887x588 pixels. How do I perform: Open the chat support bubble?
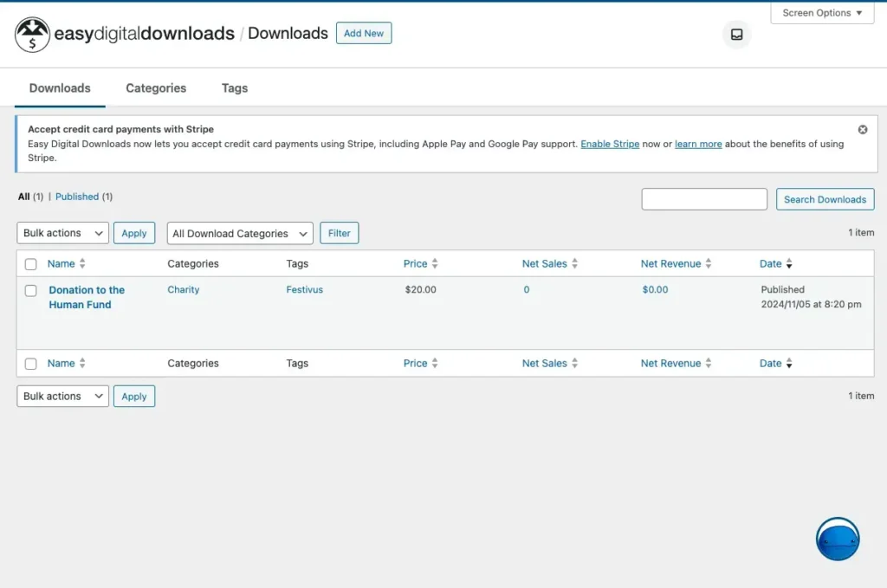pyautogui.click(x=837, y=539)
